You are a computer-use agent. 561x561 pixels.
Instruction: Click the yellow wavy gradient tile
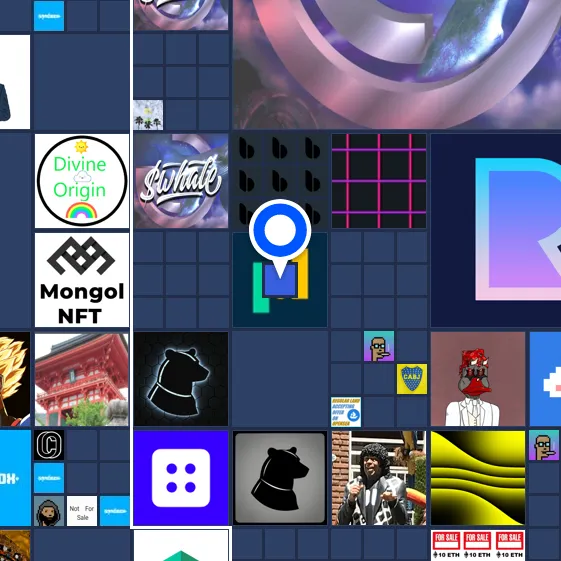pos(478,478)
